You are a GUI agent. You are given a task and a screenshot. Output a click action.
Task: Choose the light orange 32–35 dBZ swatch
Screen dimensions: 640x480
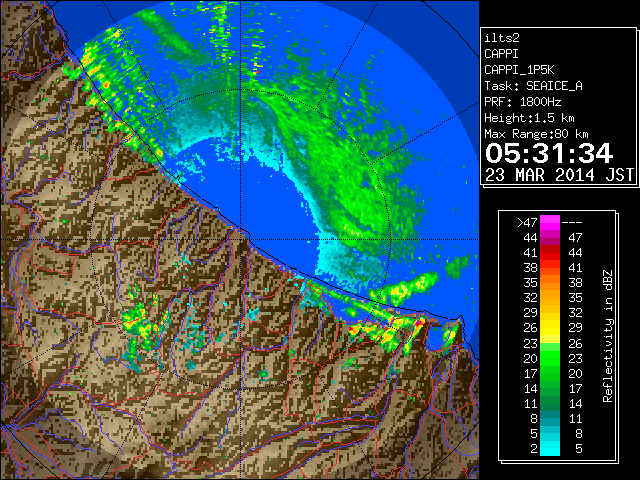(x=550, y=298)
